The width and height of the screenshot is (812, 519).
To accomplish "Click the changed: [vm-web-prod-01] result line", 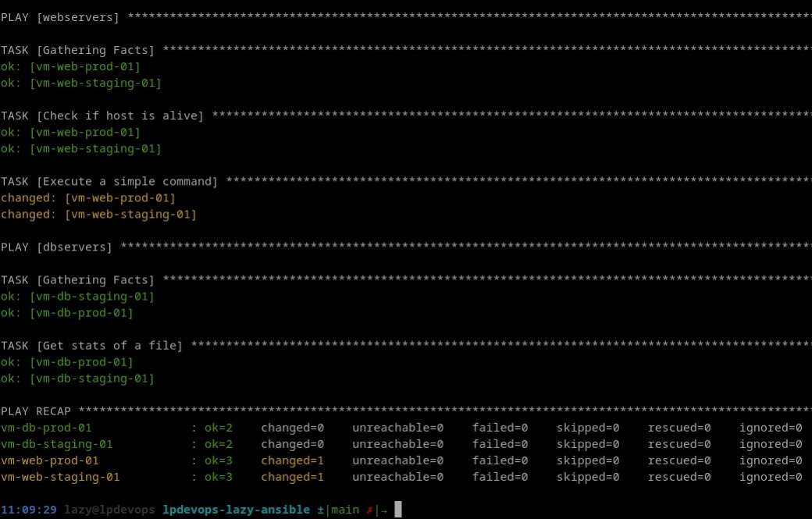I will tap(88, 197).
